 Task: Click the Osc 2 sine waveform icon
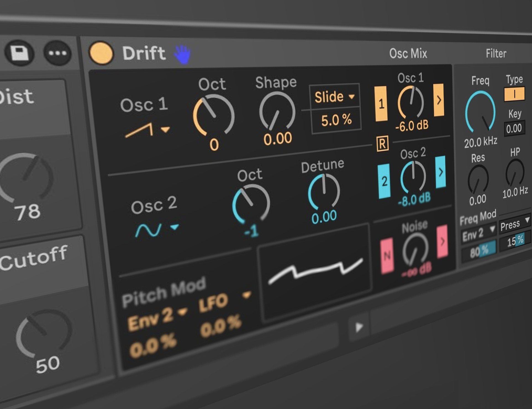point(148,230)
